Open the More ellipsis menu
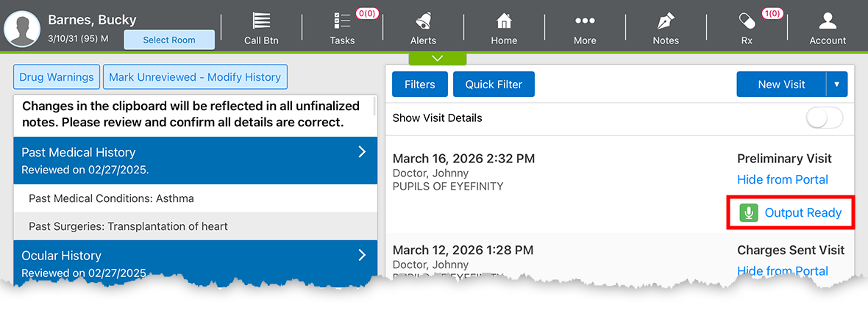The height and width of the screenshot is (313, 868). click(x=585, y=21)
